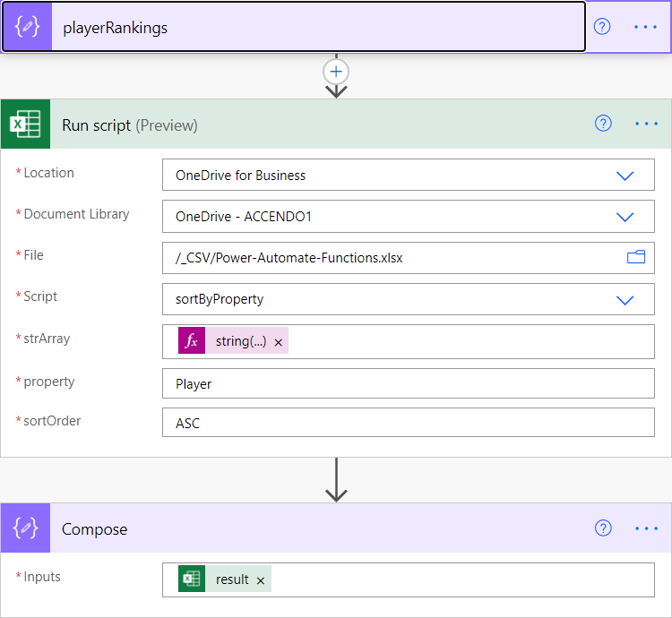Open the Compose ellipsis menu
The height and width of the screenshot is (618, 672).
coord(646,528)
